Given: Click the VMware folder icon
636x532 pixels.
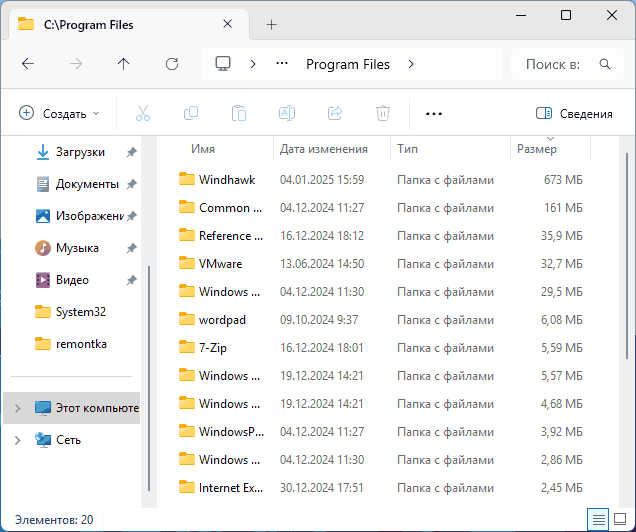Looking at the screenshot, I should 187,263.
